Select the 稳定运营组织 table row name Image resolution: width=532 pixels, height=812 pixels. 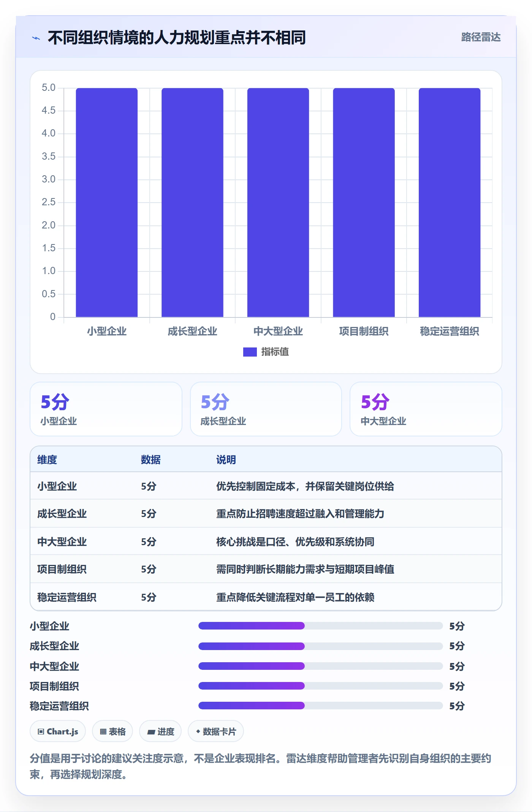coord(67,597)
